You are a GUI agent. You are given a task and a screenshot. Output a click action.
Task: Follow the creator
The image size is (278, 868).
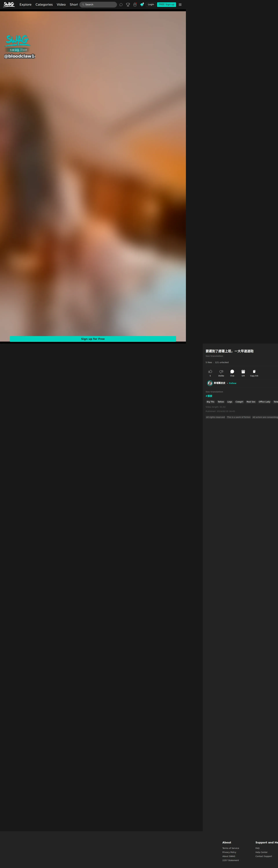233,383
